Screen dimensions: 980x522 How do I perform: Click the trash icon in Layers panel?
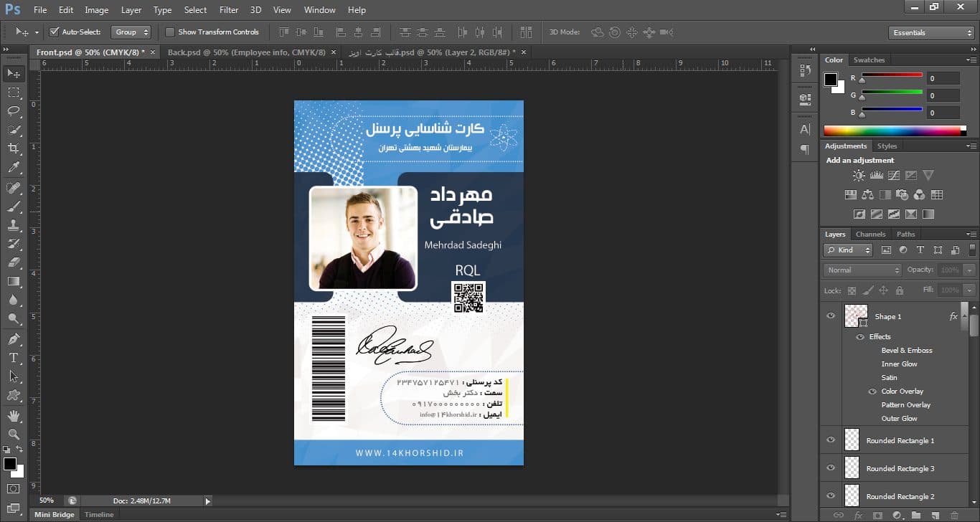pos(953,515)
